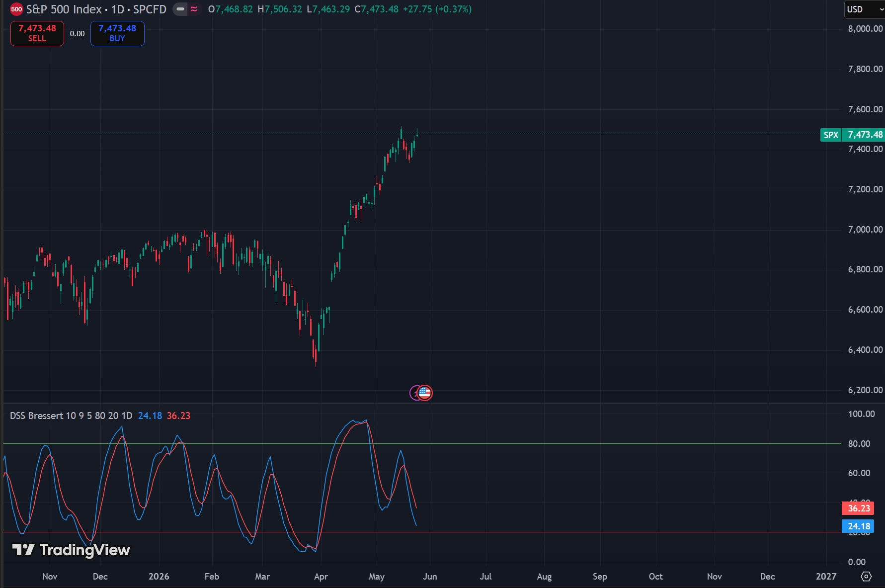Click the open price O7,468.82 value
The image size is (885, 588).
pos(230,9)
